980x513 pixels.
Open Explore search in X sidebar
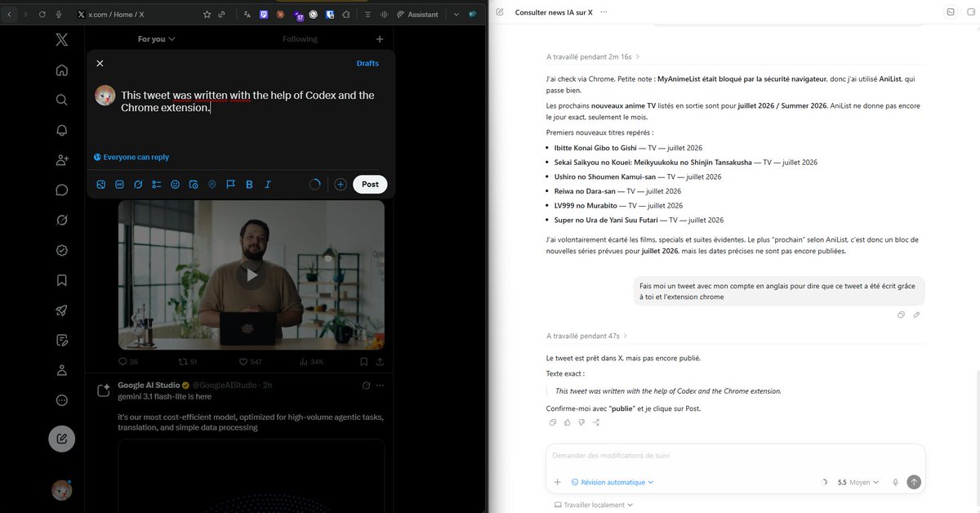pos(62,100)
